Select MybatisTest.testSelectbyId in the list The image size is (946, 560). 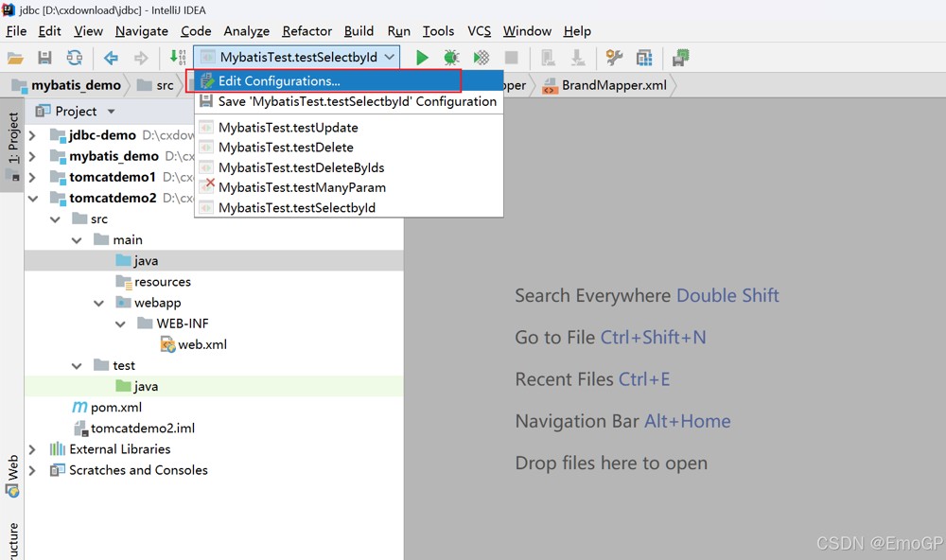349,207
